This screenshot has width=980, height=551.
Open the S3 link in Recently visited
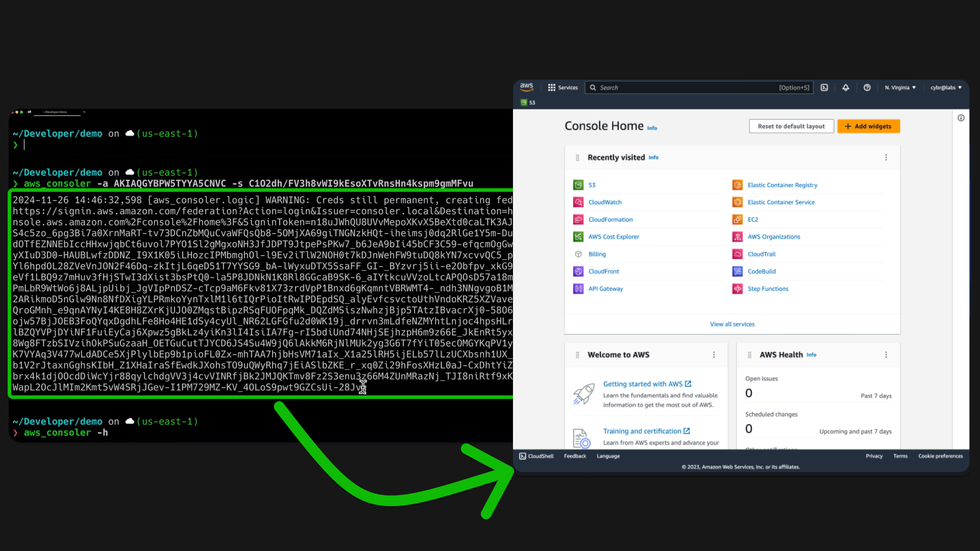(x=592, y=185)
